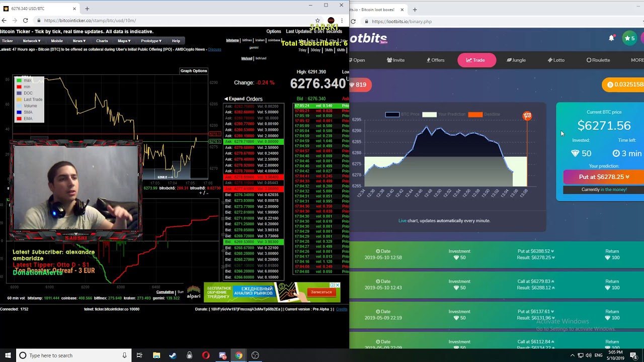Toggle the Deadline chart legend
This screenshot has height=362, width=644.
coord(484,114)
